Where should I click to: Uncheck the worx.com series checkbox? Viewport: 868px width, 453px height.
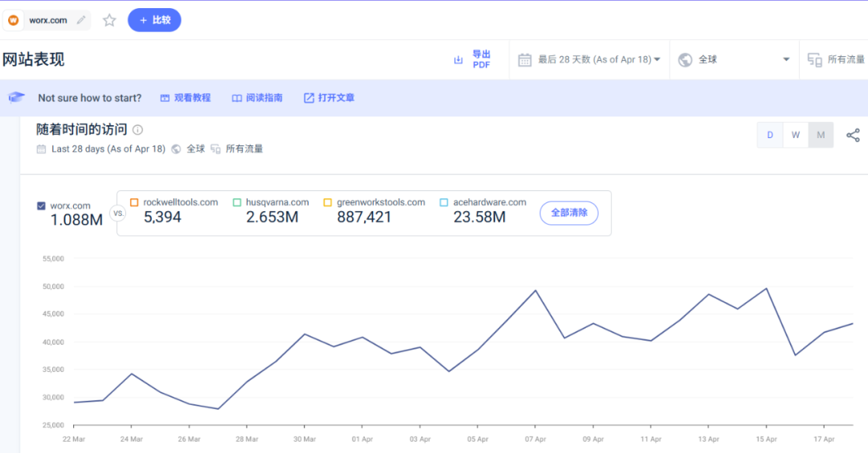pos(41,206)
